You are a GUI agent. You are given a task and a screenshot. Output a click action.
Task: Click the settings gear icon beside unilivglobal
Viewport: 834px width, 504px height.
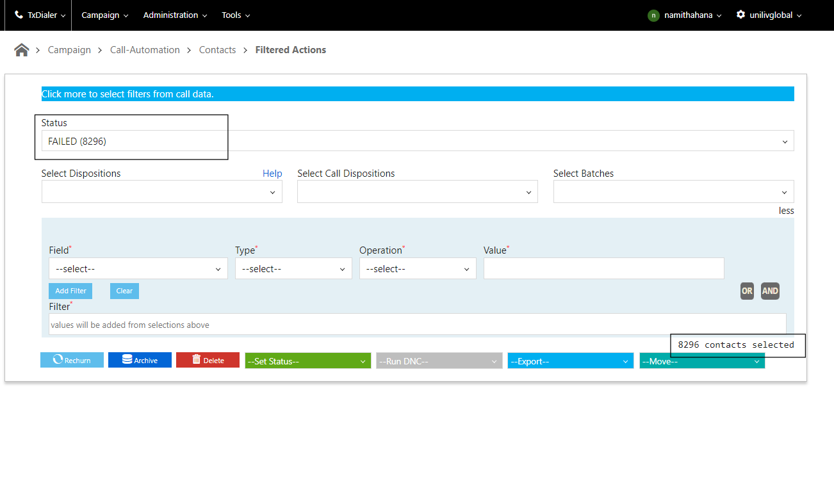(740, 15)
